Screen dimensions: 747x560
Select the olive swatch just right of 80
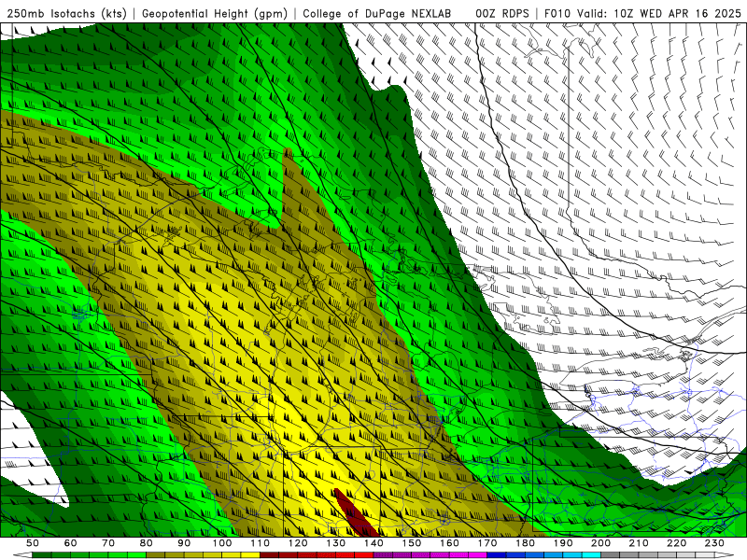click(155, 554)
